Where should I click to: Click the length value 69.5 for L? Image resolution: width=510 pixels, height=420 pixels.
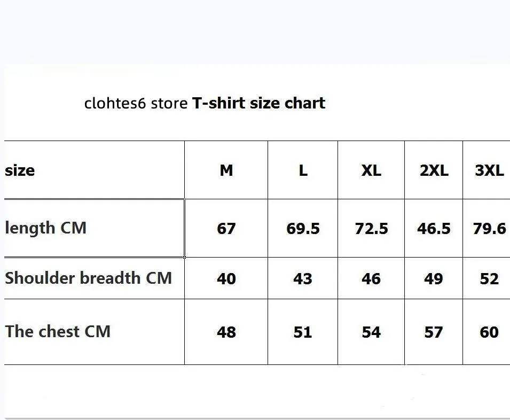(x=303, y=229)
